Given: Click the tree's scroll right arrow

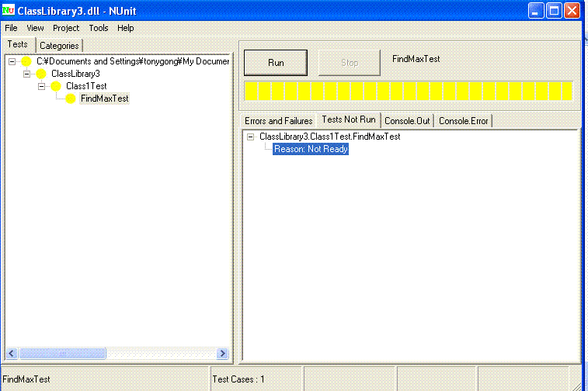Looking at the screenshot, I should pyautogui.click(x=222, y=354).
